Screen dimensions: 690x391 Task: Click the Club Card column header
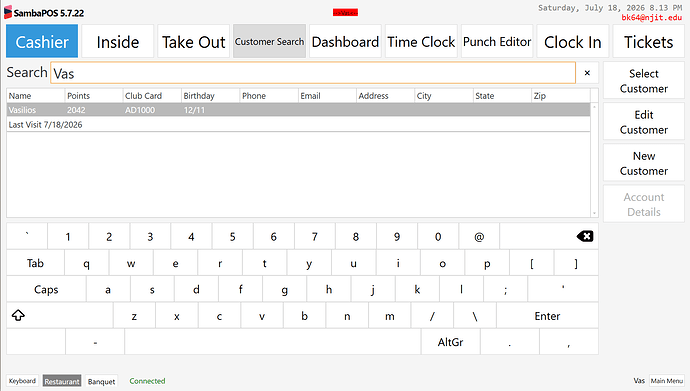[x=152, y=95]
